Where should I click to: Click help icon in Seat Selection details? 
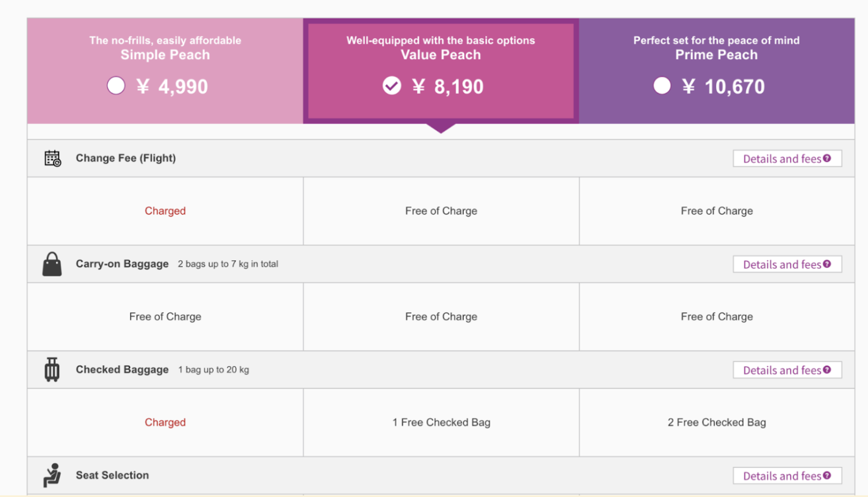click(x=827, y=475)
